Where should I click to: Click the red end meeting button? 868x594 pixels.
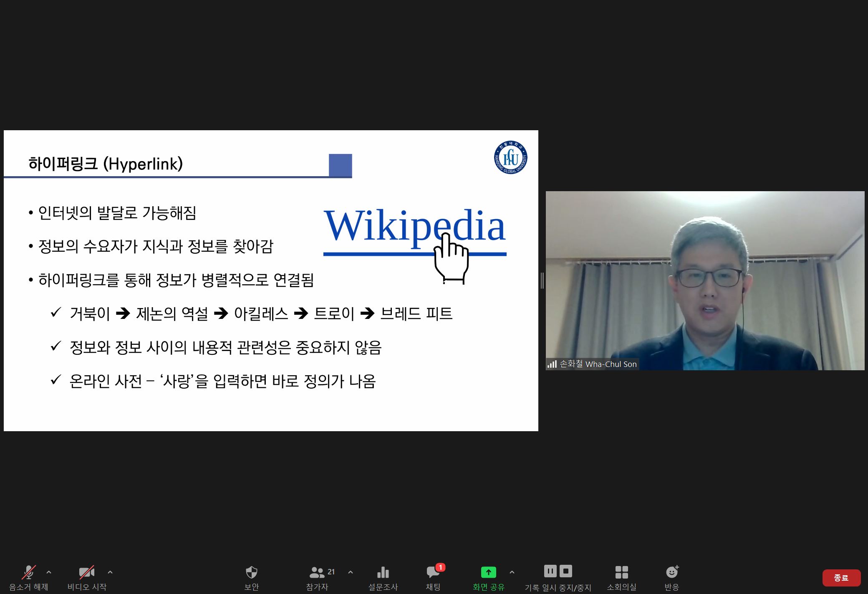tap(841, 578)
